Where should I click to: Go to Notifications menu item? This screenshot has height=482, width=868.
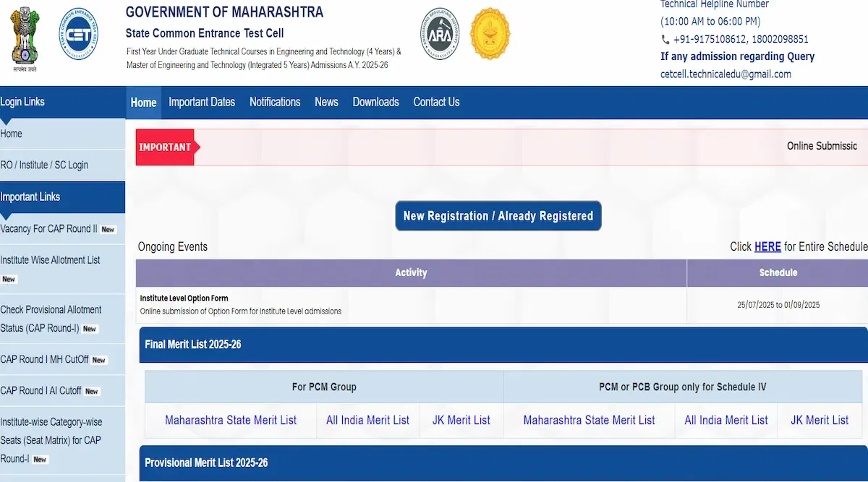(275, 102)
